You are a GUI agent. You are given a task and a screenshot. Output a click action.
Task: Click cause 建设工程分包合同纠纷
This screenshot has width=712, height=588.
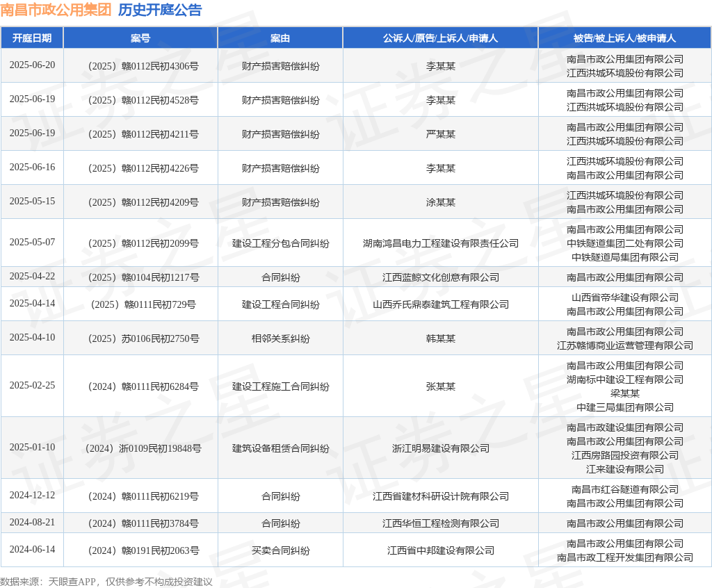(x=281, y=243)
